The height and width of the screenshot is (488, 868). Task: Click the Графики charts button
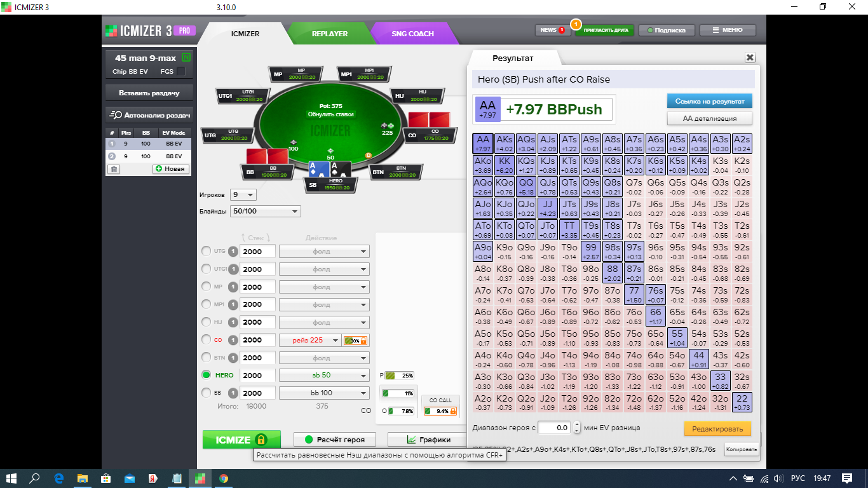pos(429,440)
